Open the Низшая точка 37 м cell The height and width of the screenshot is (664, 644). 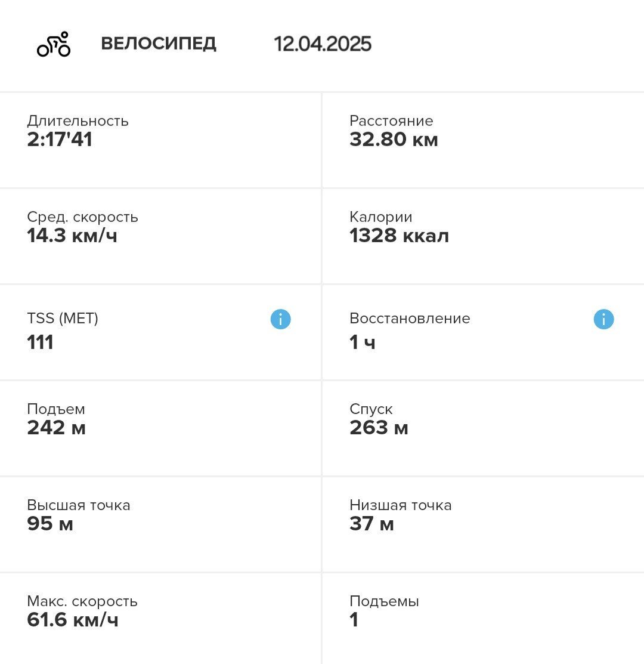click(483, 524)
